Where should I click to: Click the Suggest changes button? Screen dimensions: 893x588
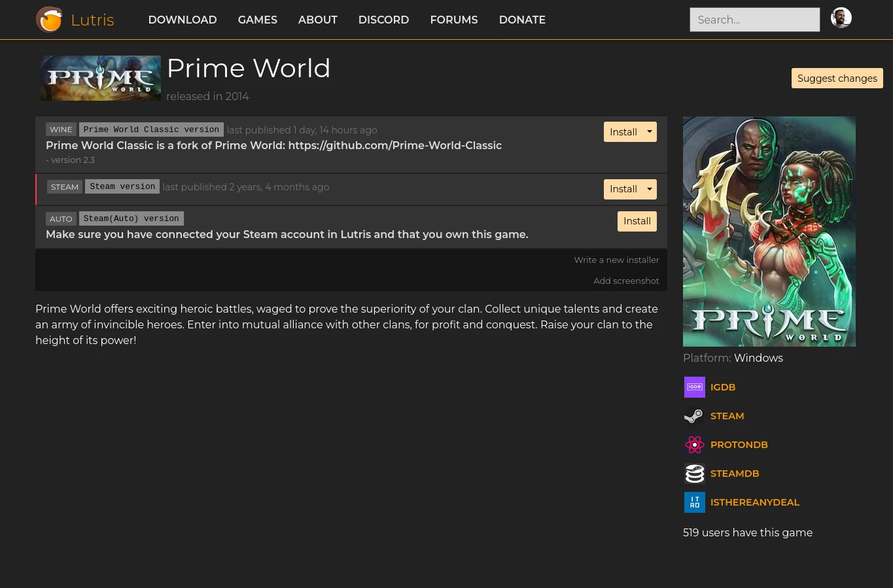[x=837, y=78]
